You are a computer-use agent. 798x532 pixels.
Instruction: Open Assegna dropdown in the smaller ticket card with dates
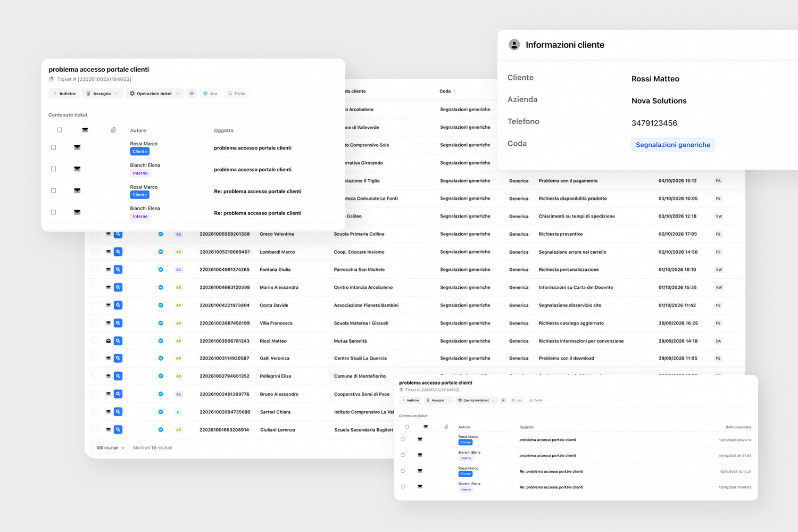(439, 400)
